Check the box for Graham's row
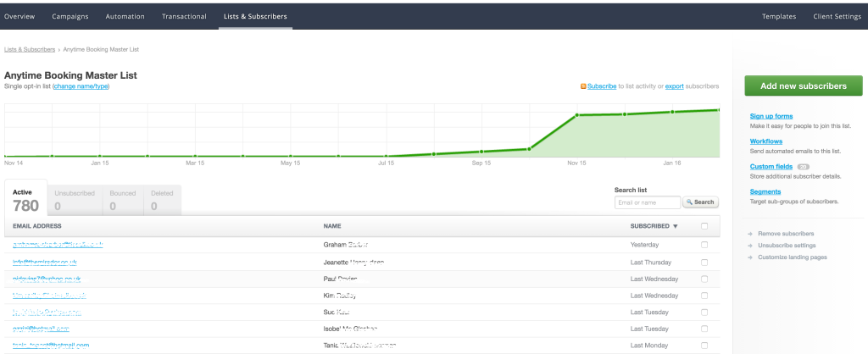Image resolution: width=868 pixels, height=354 pixels. pyautogui.click(x=704, y=245)
